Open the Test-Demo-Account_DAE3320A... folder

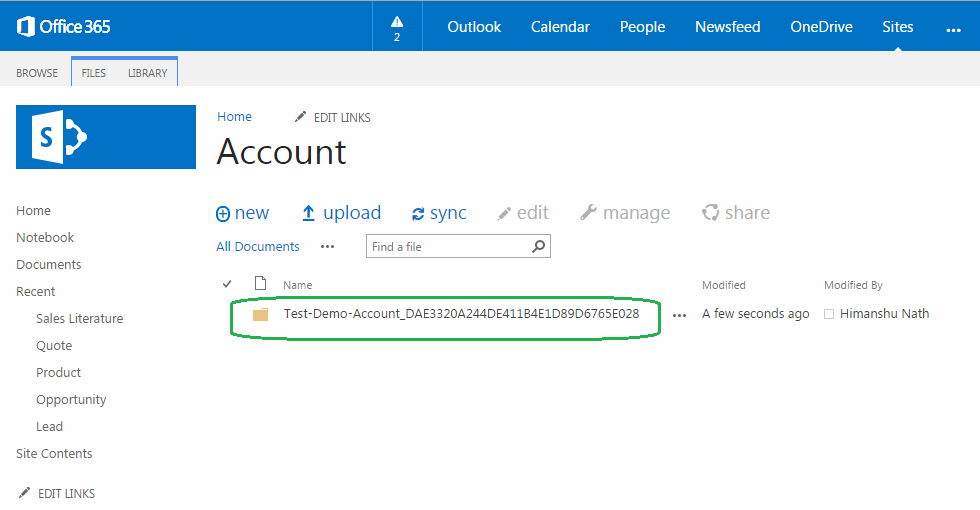pyautogui.click(x=461, y=314)
